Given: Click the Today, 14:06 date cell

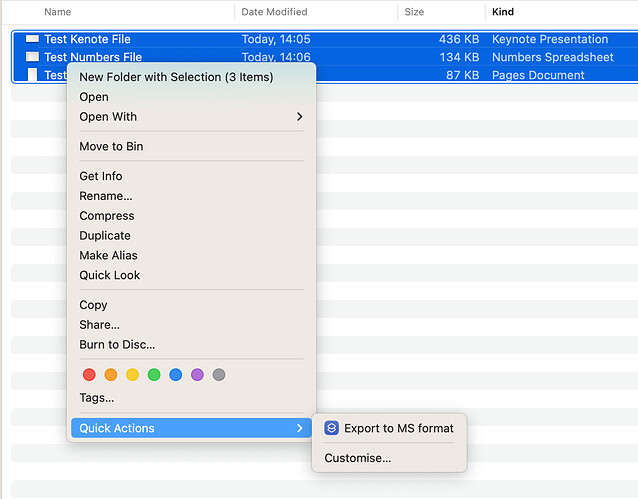Looking at the screenshot, I should [276, 57].
